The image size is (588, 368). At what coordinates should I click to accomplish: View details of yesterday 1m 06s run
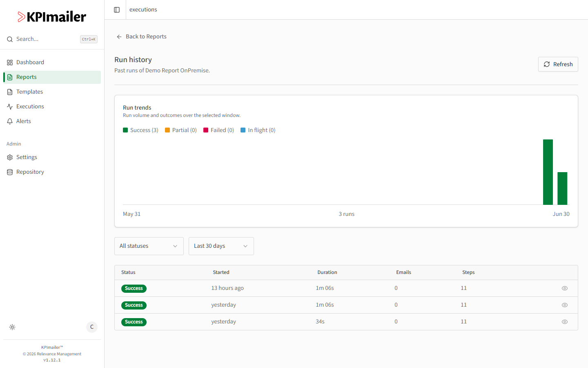pyautogui.click(x=565, y=305)
